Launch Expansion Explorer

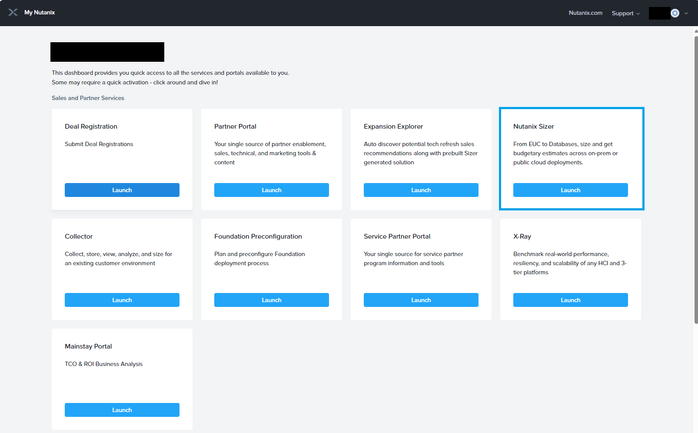[421, 190]
